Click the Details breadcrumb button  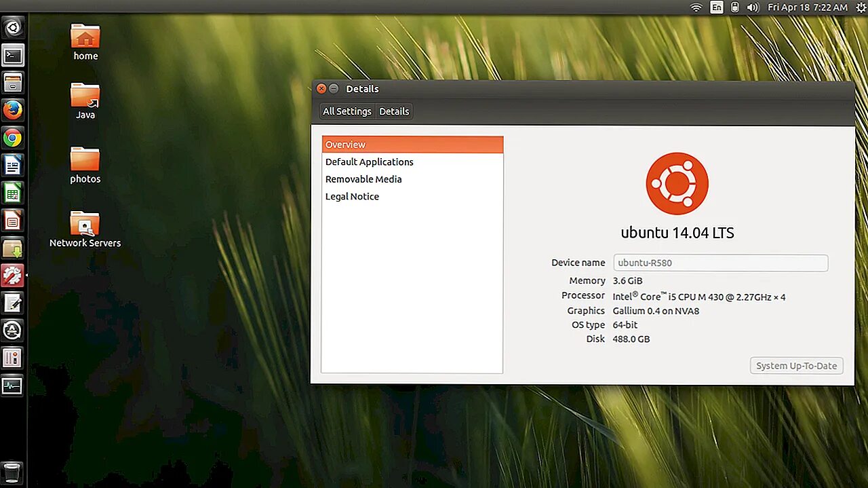point(394,111)
